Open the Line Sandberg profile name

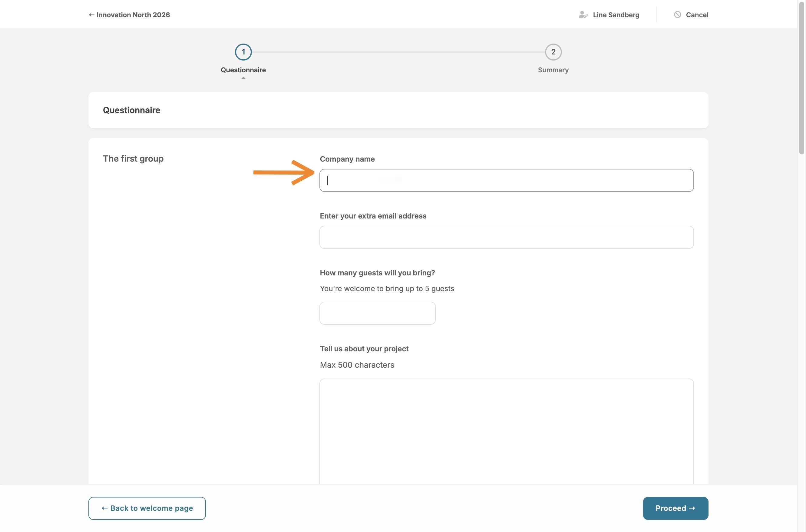(616, 15)
